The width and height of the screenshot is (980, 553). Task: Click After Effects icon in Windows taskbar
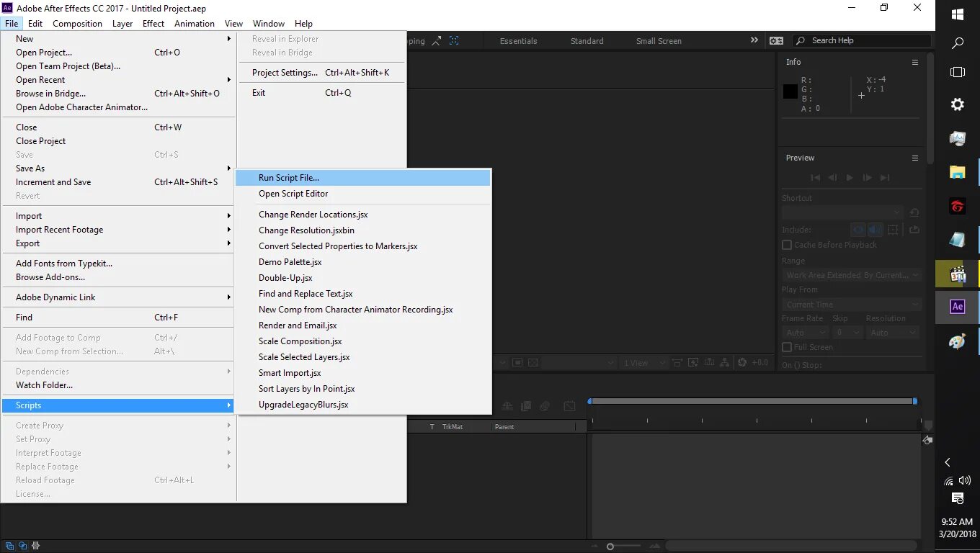click(x=958, y=307)
